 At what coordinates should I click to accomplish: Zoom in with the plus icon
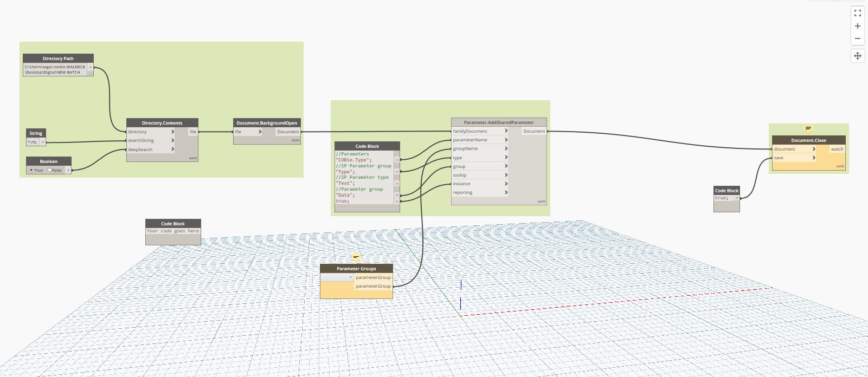[x=857, y=26]
